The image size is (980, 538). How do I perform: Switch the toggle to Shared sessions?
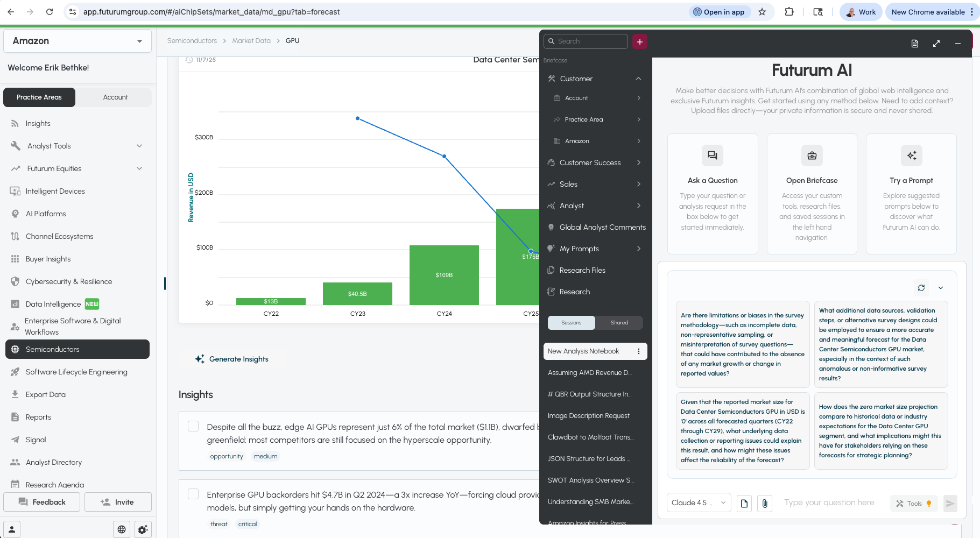619,322
